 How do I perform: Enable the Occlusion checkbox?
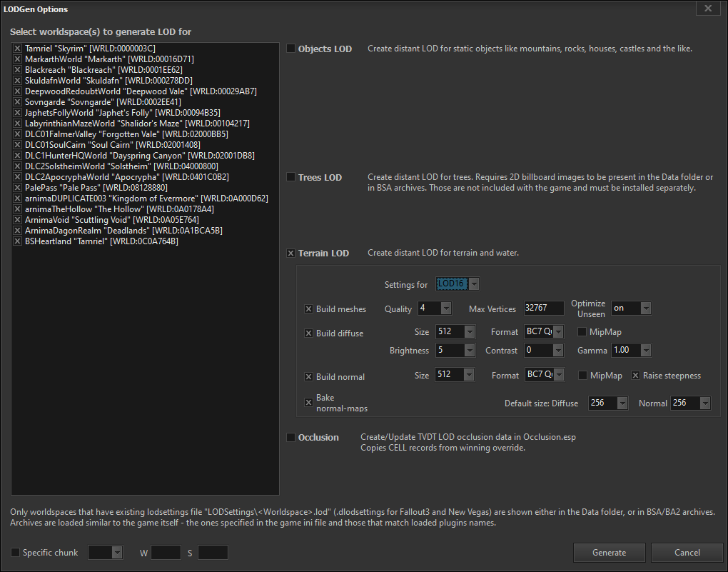(x=290, y=437)
